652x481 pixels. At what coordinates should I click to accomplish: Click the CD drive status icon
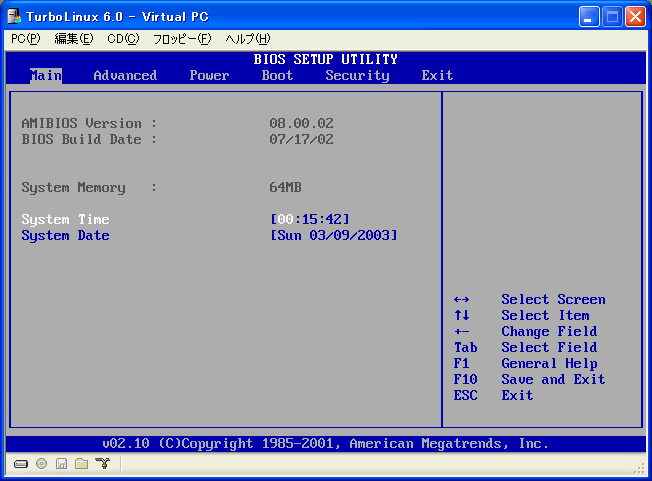[x=41, y=464]
